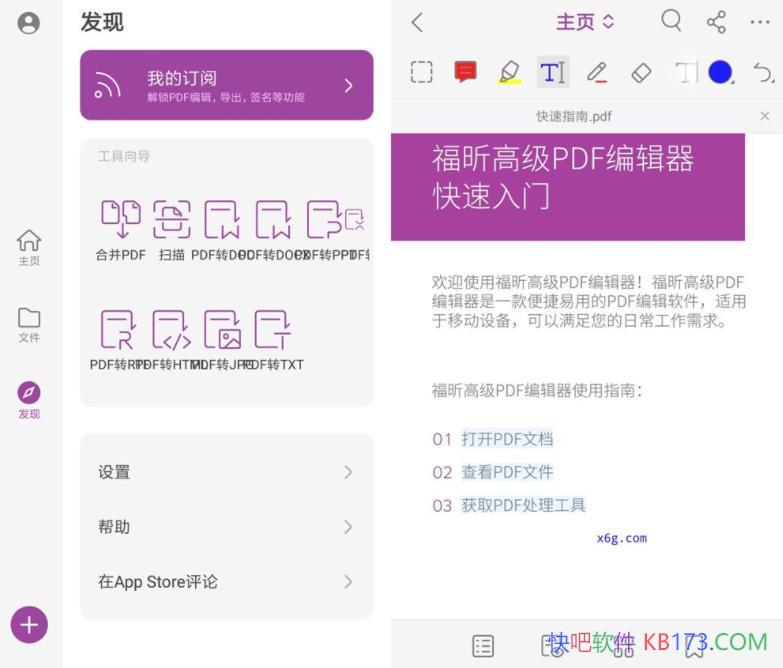Pick the blue color swatch

point(720,72)
